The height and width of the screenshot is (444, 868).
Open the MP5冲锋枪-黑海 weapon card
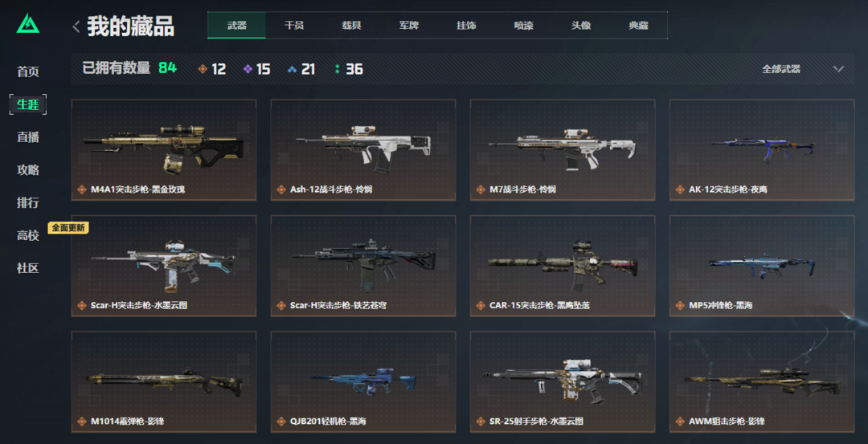click(762, 266)
